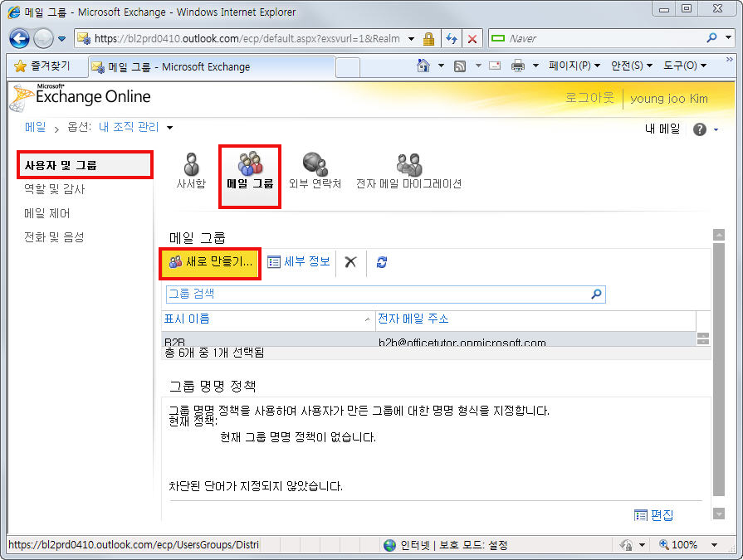Click the content pane scrollbar down arrow
The width and height of the screenshot is (743, 560).
(x=719, y=514)
